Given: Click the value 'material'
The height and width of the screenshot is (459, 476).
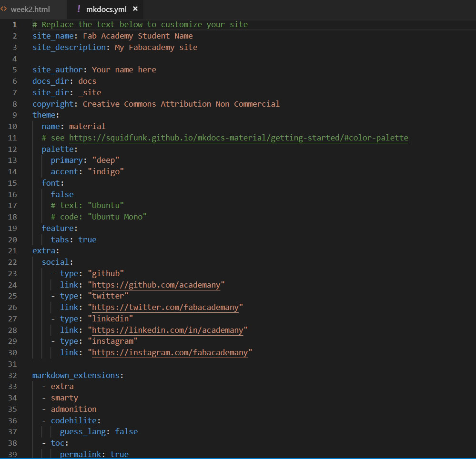Looking at the screenshot, I should (x=87, y=127).
